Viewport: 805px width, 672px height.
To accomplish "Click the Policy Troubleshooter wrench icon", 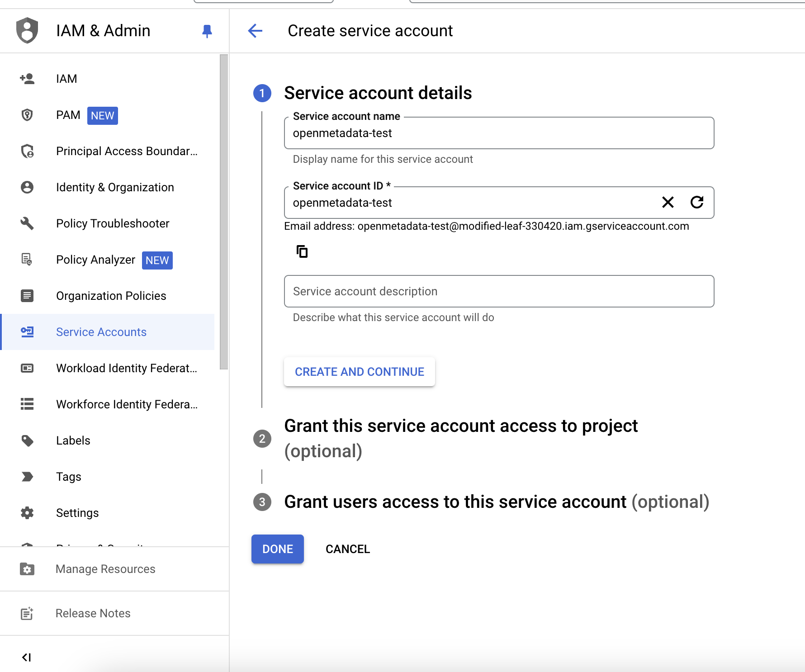I will [27, 223].
